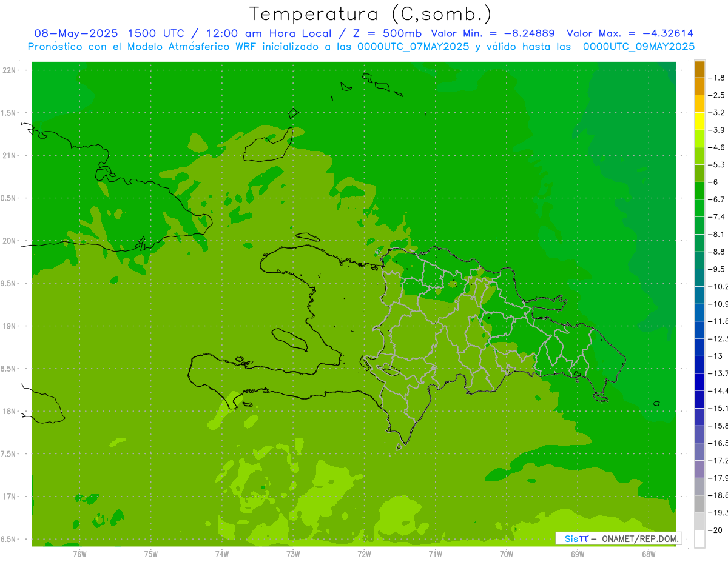Image resolution: width=728 pixels, height=562 pixels.
Task: Click the "0000UTC_09MAY2025" valid-until time text
Action: tap(638, 47)
